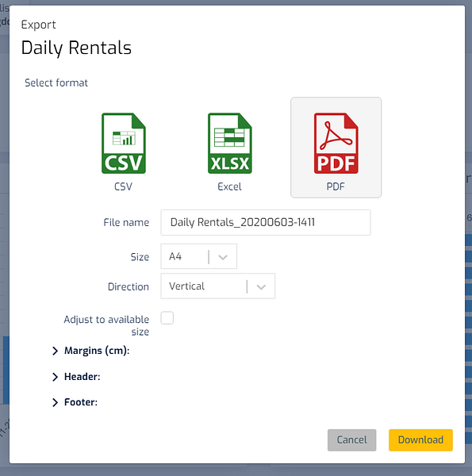Open the Size dropdown showing A4
This screenshot has width=472, height=476.
199,256
